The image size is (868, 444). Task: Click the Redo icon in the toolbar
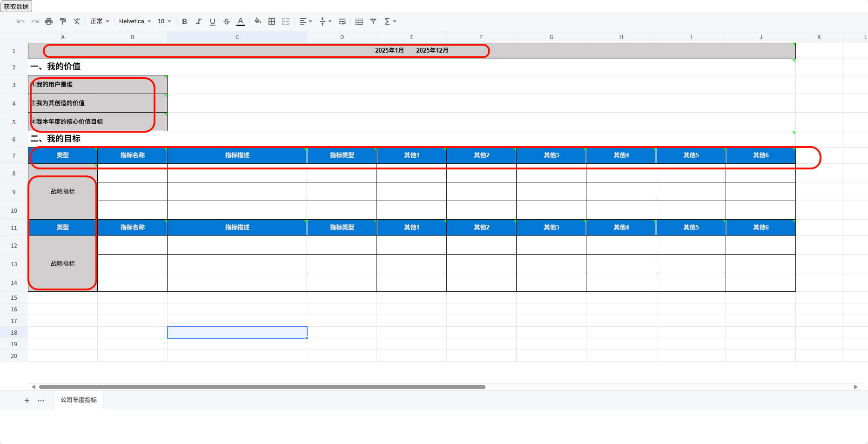pos(34,21)
